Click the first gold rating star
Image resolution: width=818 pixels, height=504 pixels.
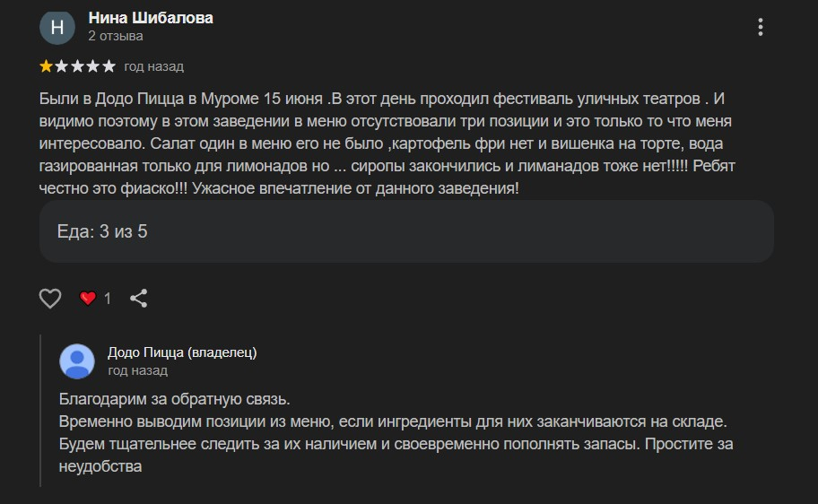(x=46, y=66)
